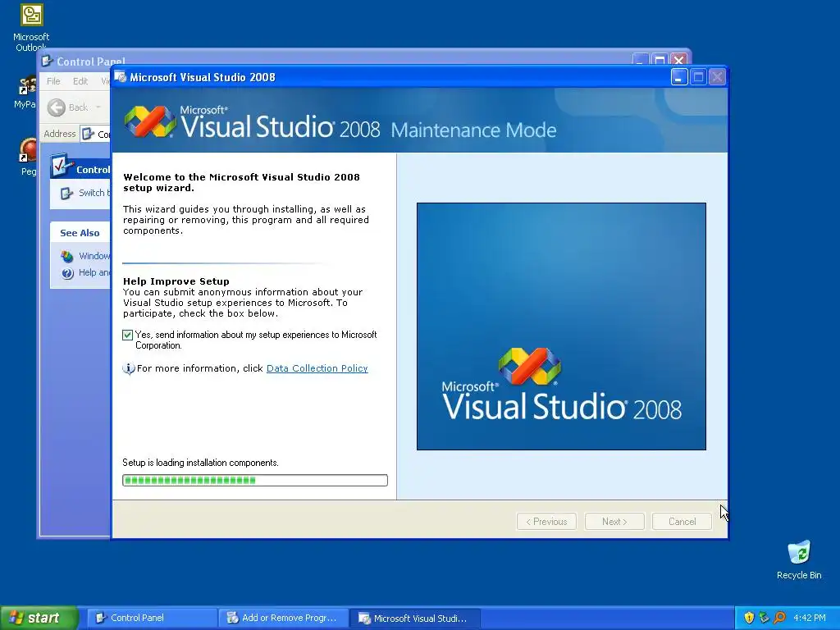
Task: Maximize the Control Panel window
Action: (x=660, y=60)
